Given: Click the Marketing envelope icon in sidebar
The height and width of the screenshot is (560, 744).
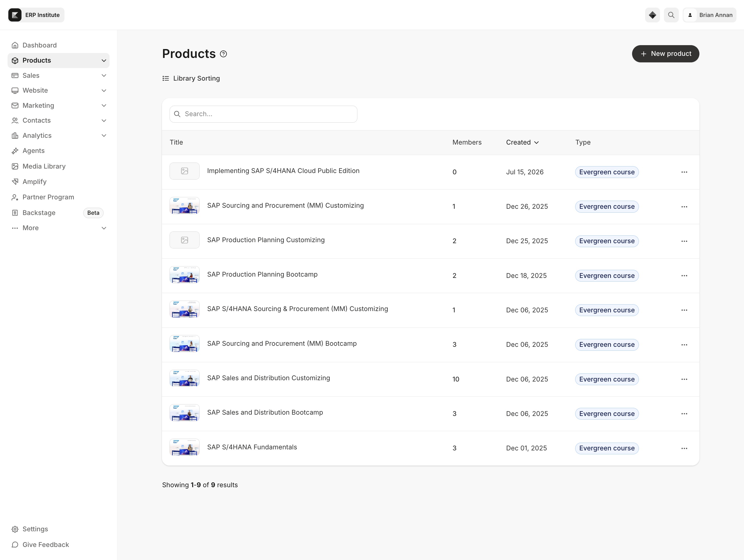Looking at the screenshot, I should (x=15, y=106).
